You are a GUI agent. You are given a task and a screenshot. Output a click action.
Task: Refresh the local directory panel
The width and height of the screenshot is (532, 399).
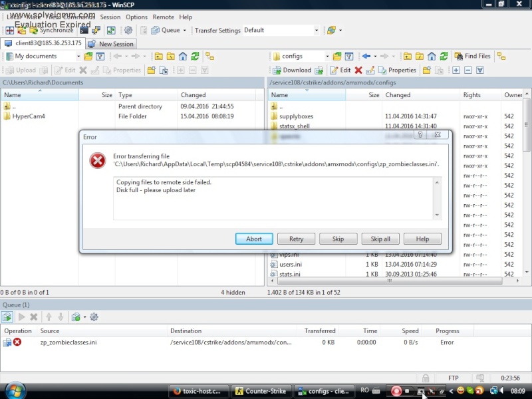[x=195, y=57]
